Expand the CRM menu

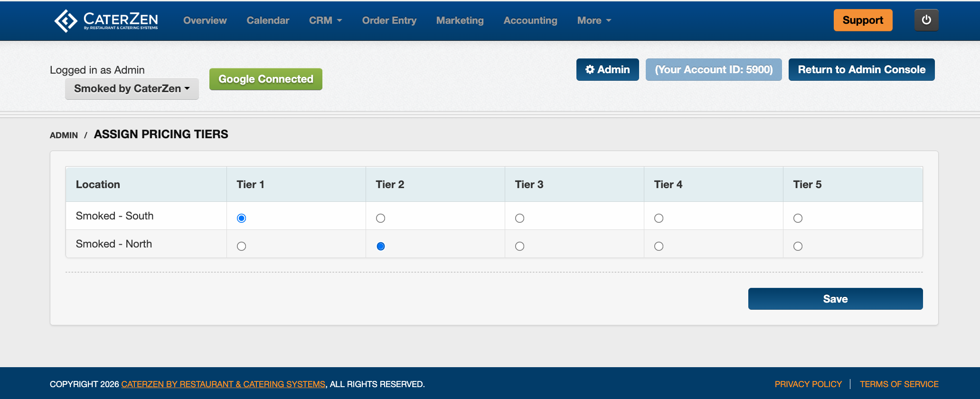[x=326, y=20]
